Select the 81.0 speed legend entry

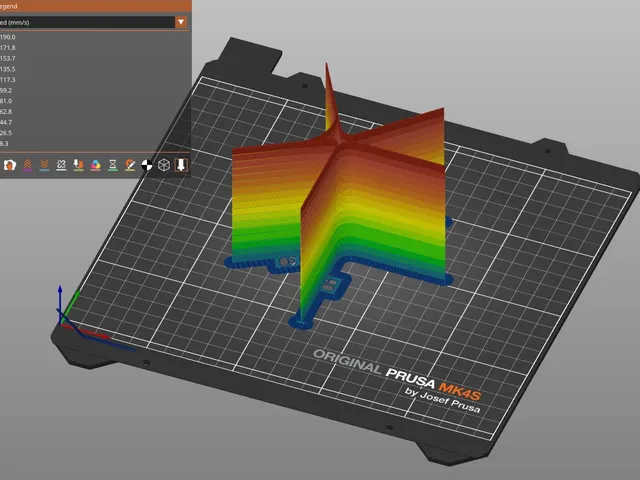(x=6, y=101)
